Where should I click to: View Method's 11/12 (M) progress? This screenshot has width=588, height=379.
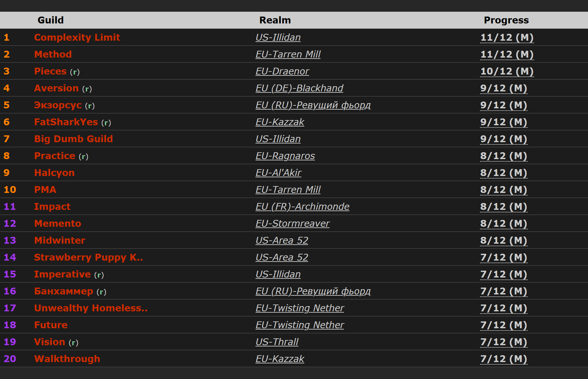click(507, 54)
